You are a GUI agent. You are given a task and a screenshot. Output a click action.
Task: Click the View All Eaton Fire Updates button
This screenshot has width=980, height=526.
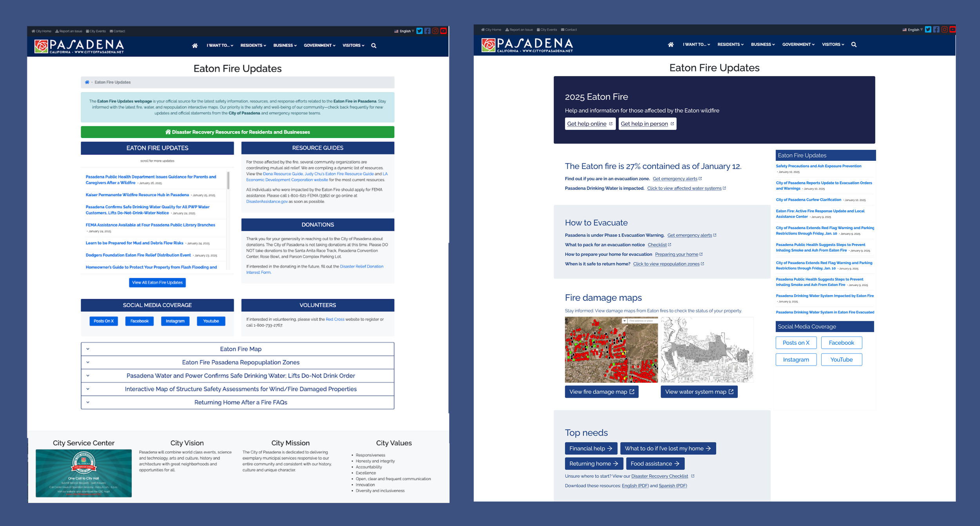157,282
